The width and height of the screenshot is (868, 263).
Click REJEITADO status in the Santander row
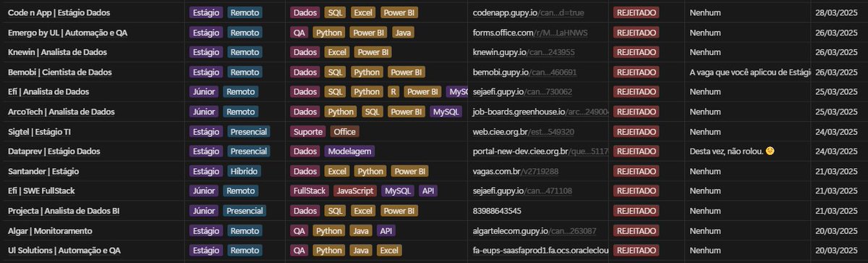pos(637,171)
